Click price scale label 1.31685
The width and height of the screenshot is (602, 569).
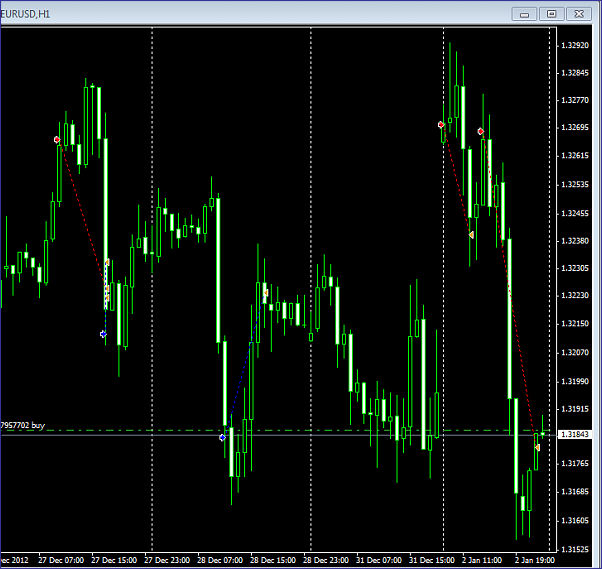pos(575,492)
